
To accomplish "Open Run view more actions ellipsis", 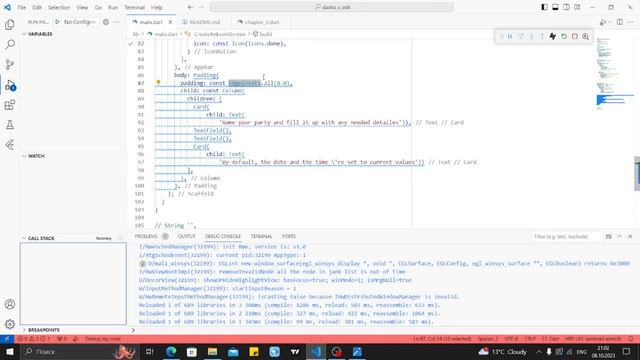I will (x=117, y=22).
